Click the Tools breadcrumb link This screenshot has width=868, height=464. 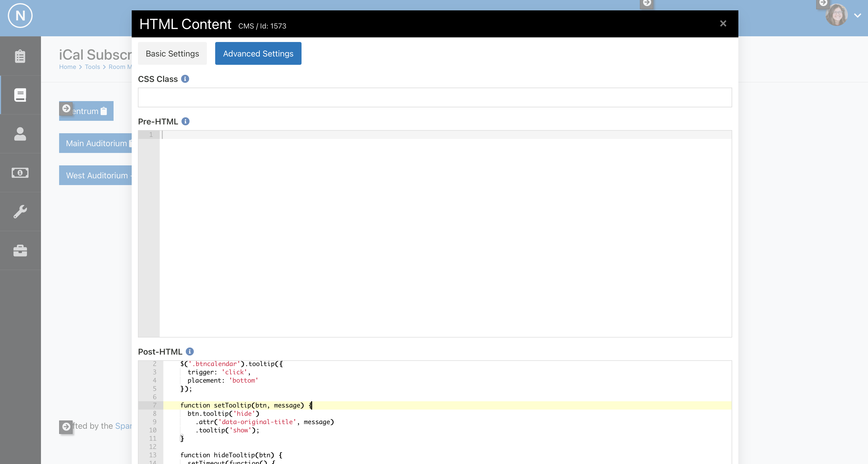92,67
